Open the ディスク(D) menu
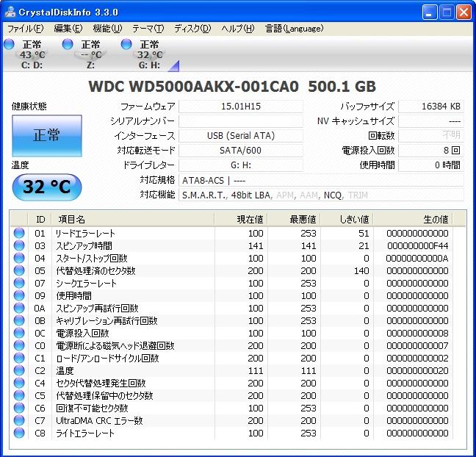476x457 pixels. (192, 29)
